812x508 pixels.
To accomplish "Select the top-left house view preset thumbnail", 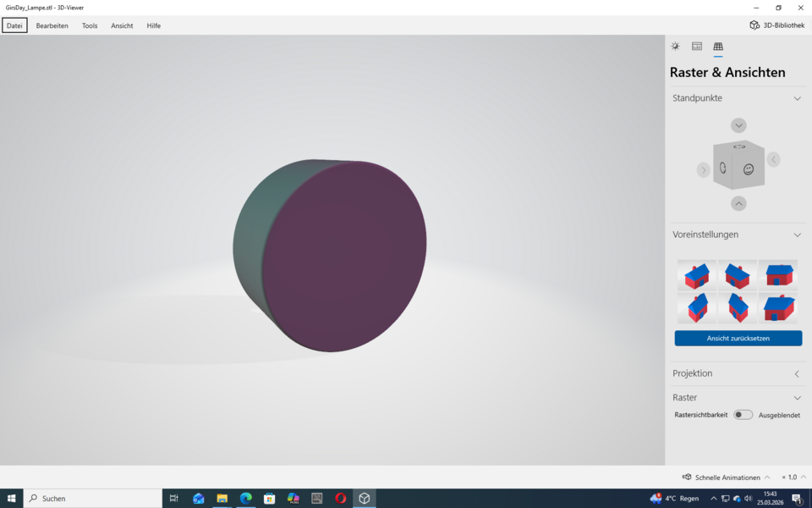I will 697,273.
